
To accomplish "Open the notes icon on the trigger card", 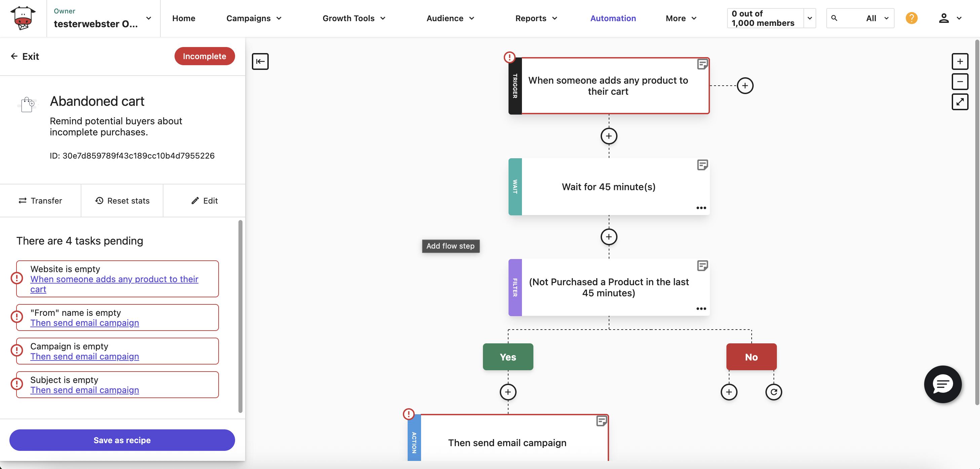I will tap(702, 64).
